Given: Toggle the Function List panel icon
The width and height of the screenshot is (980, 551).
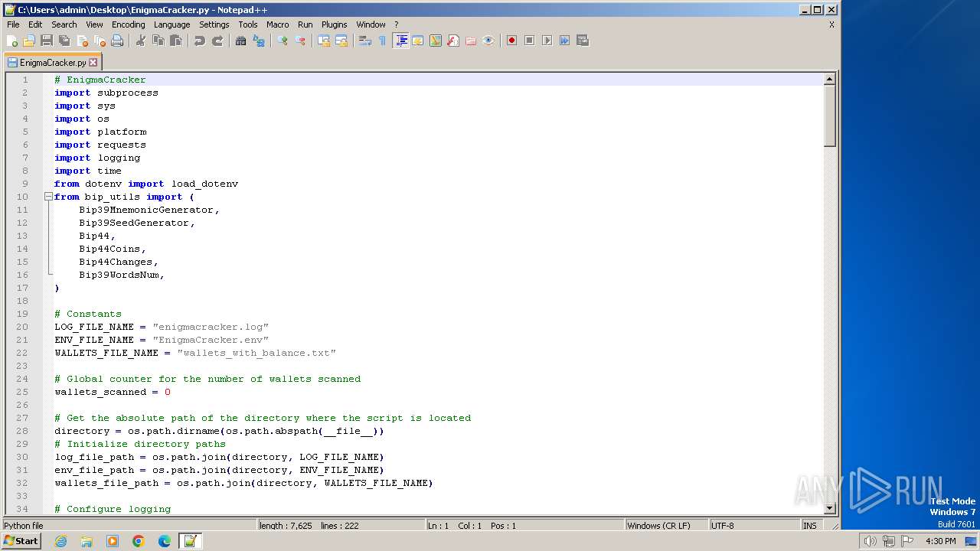Looking at the screenshot, I should (x=453, y=41).
